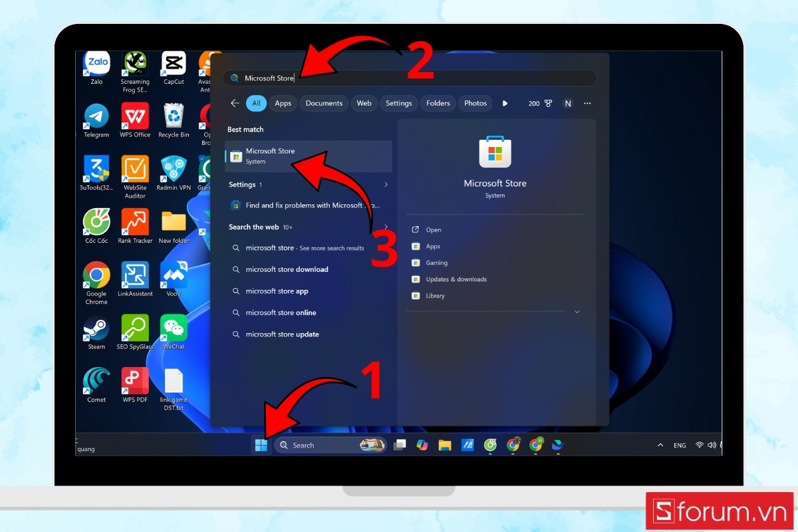
Task: Open the Recycle Bin
Action: tap(174, 114)
